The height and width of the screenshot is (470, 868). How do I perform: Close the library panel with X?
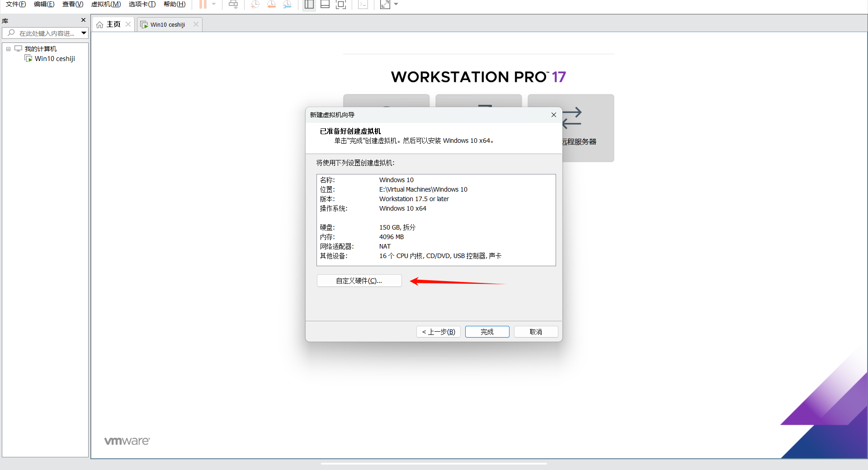click(83, 20)
